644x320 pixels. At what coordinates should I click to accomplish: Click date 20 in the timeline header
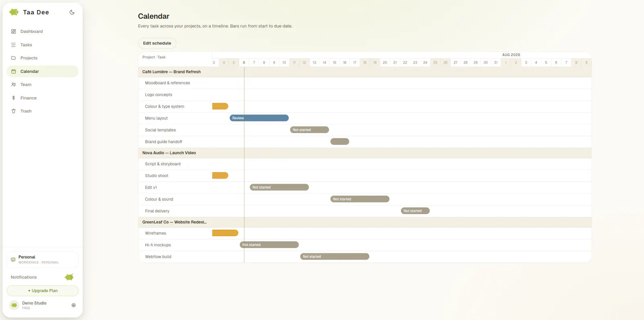click(x=385, y=62)
